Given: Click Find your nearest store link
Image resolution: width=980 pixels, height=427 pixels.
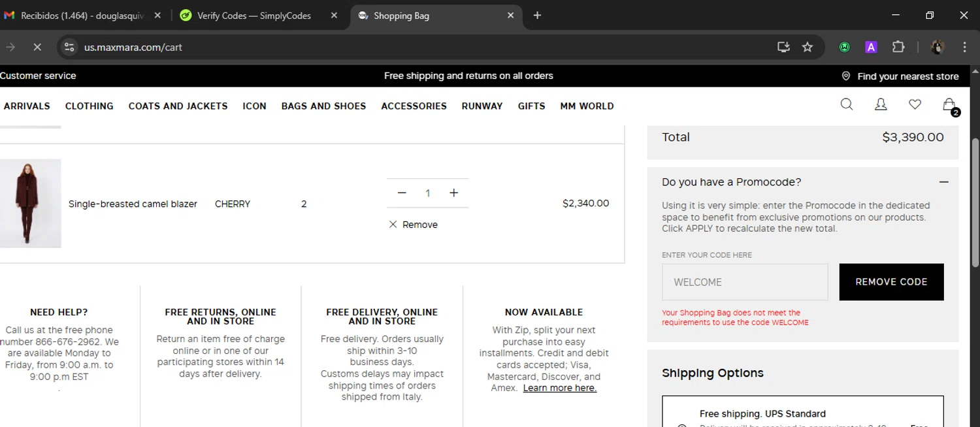Looking at the screenshot, I should pyautogui.click(x=908, y=76).
